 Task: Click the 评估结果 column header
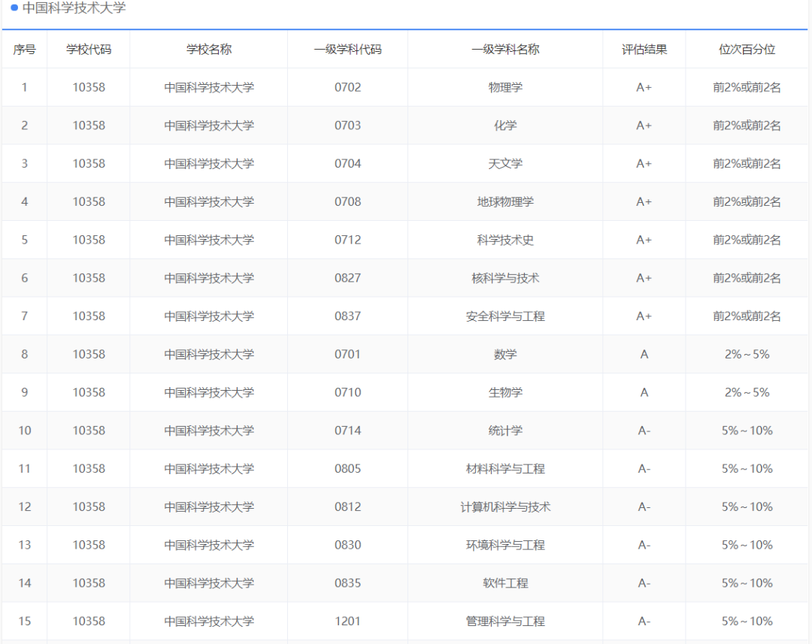click(644, 50)
